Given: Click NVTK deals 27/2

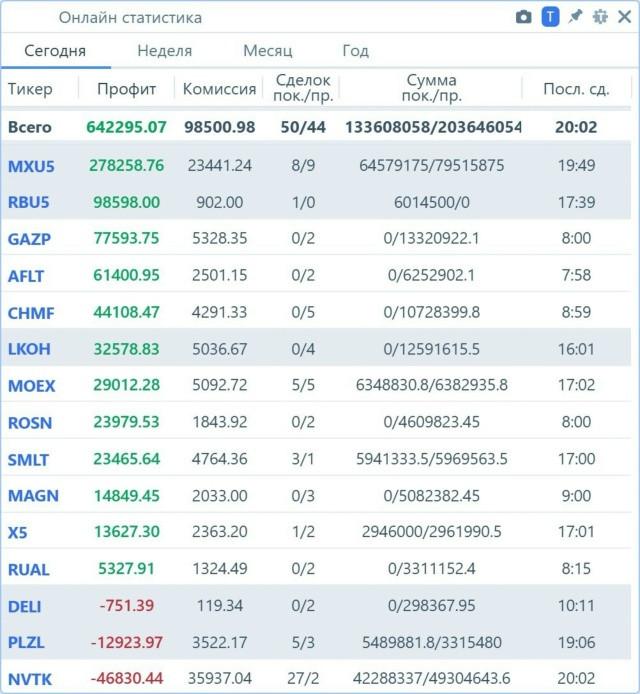Looking at the screenshot, I should click(x=303, y=678).
